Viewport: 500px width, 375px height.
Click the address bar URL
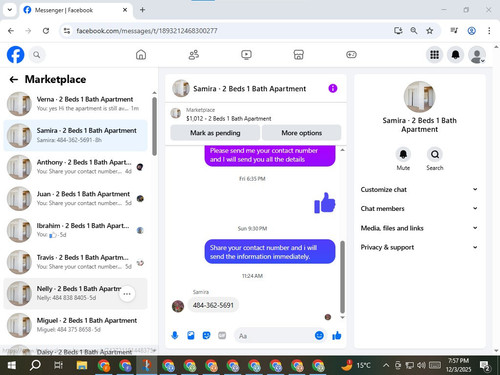pyautogui.click(x=147, y=31)
